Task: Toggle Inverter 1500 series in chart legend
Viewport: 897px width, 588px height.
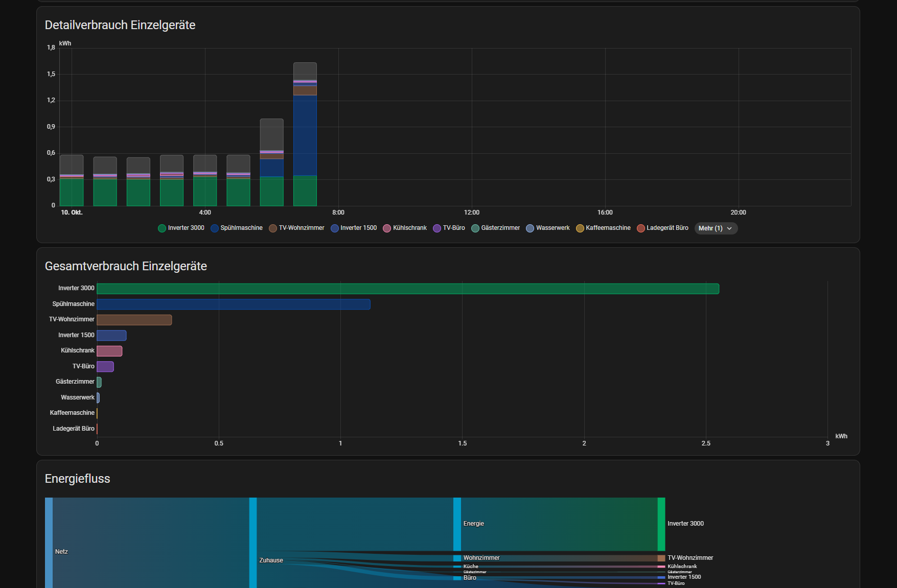Action: coord(354,228)
